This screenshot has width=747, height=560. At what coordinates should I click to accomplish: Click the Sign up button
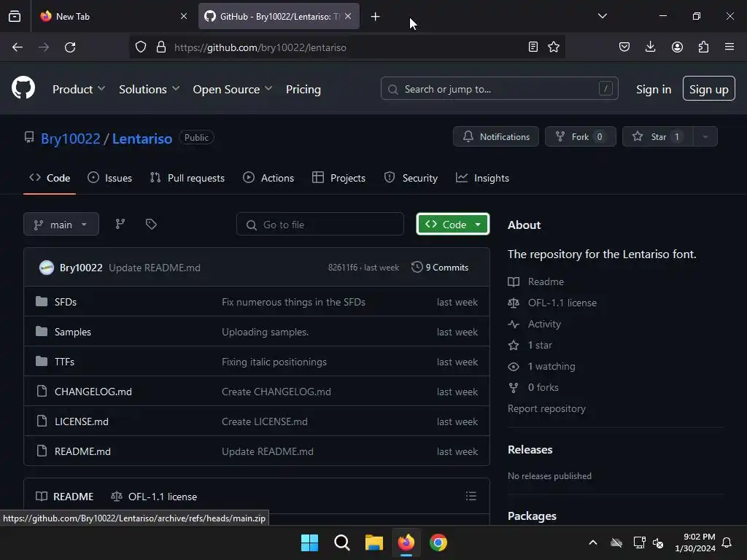708,88
